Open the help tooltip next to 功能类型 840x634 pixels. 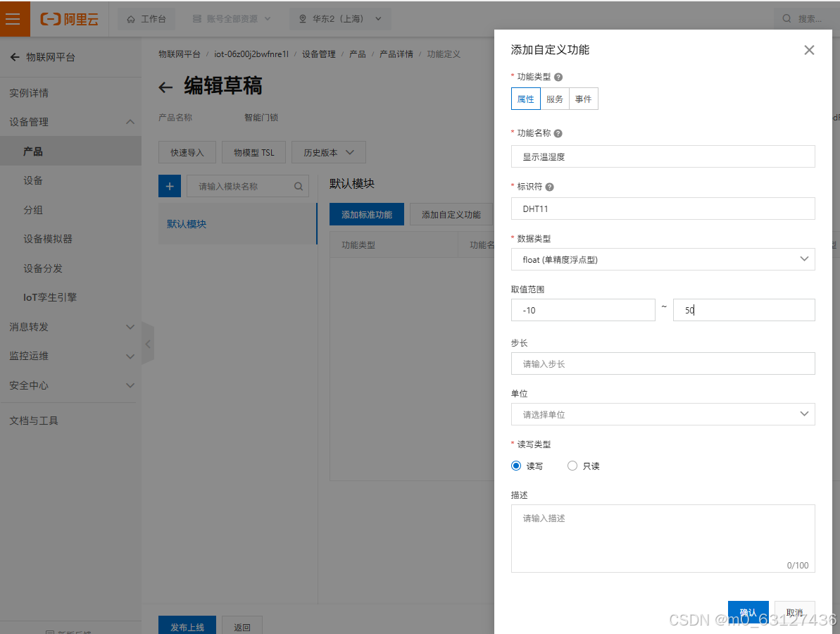[558, 76]
